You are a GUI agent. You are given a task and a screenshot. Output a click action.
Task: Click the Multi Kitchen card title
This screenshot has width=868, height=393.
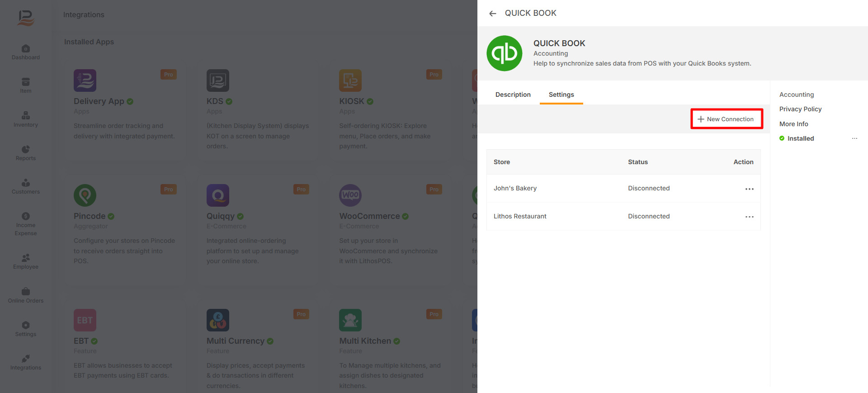tap(365, 341)
